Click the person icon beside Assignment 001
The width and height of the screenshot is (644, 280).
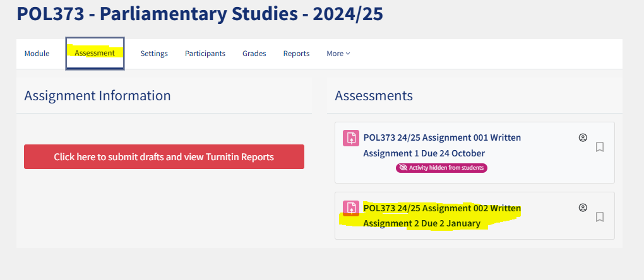coord(582,137)
